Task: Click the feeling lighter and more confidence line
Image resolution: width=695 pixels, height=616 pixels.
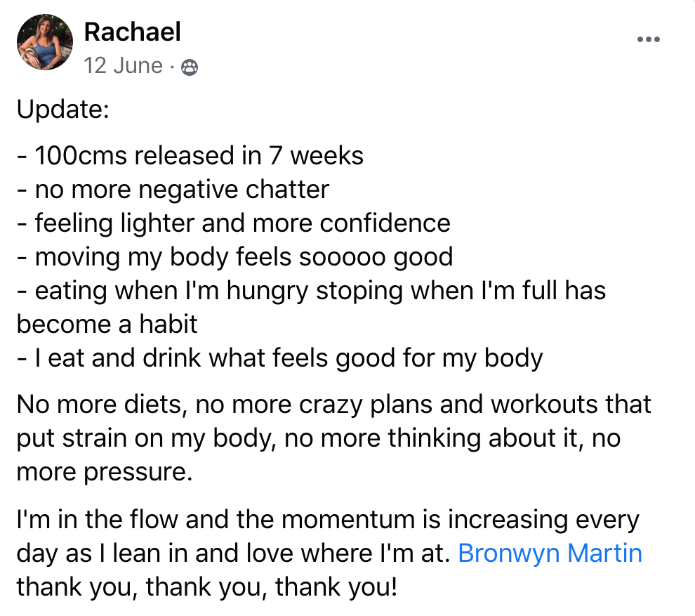Action: pos(234,223)
